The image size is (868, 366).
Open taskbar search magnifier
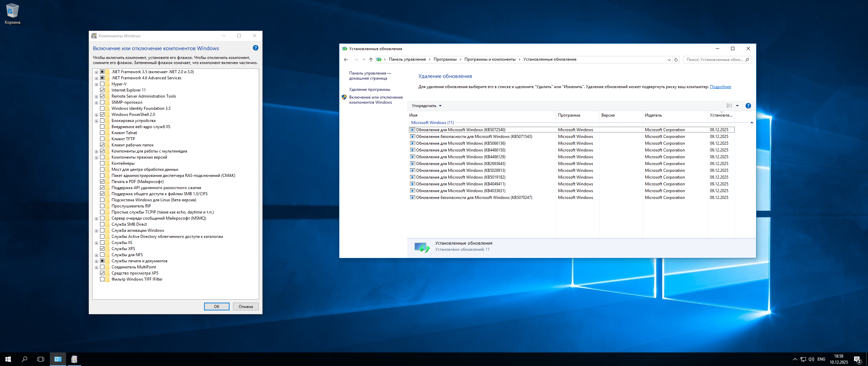point(24,359)
